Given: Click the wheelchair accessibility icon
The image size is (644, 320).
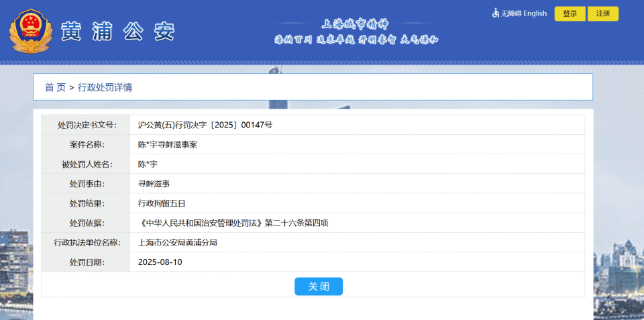Looking at the screenshot, I should tap(496, 13).
